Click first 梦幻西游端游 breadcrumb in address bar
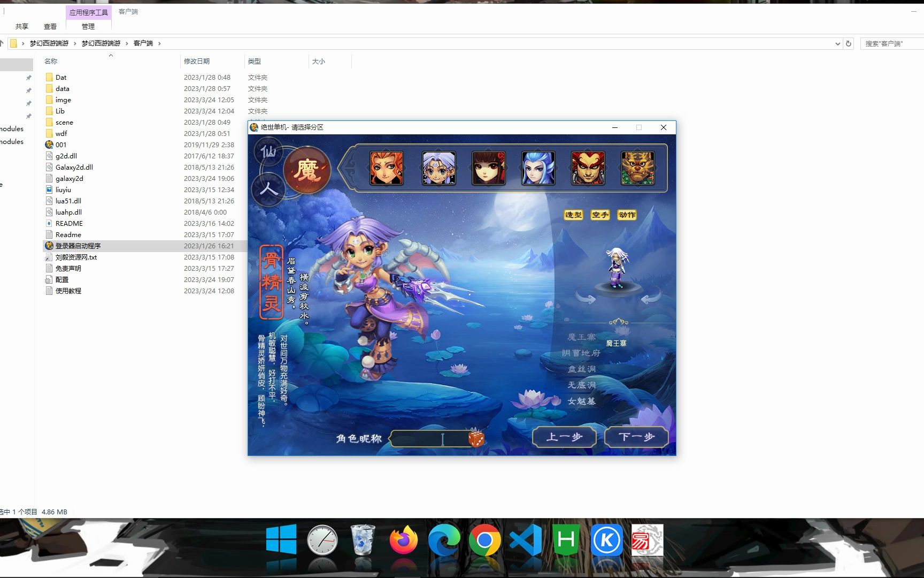Viewport: 924px width, 578px height. (x=49, y=43)
